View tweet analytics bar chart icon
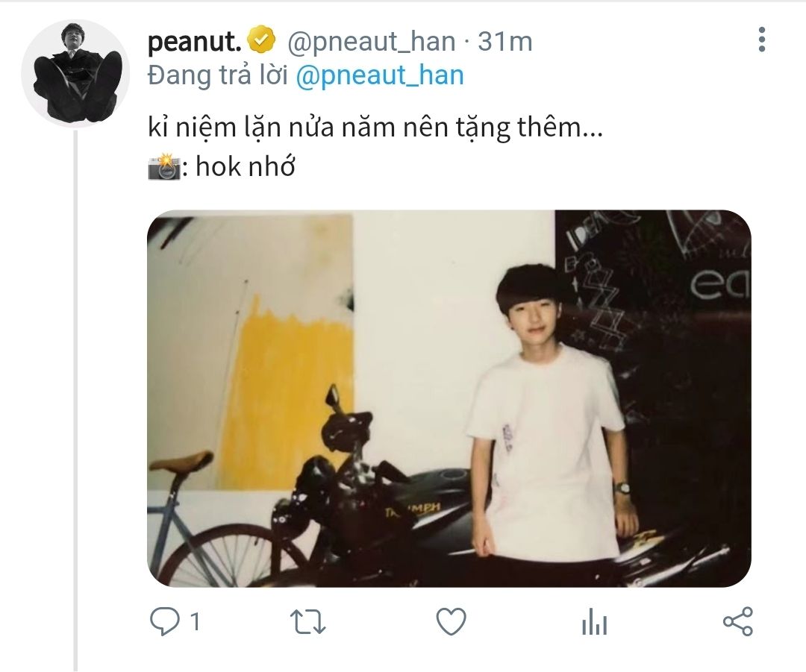This screenshot has height=672, width=806. pyautogui.click(x=595, y=622)
